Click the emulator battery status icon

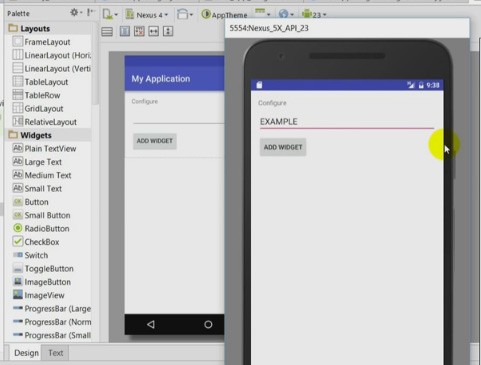tap(421, 85)
